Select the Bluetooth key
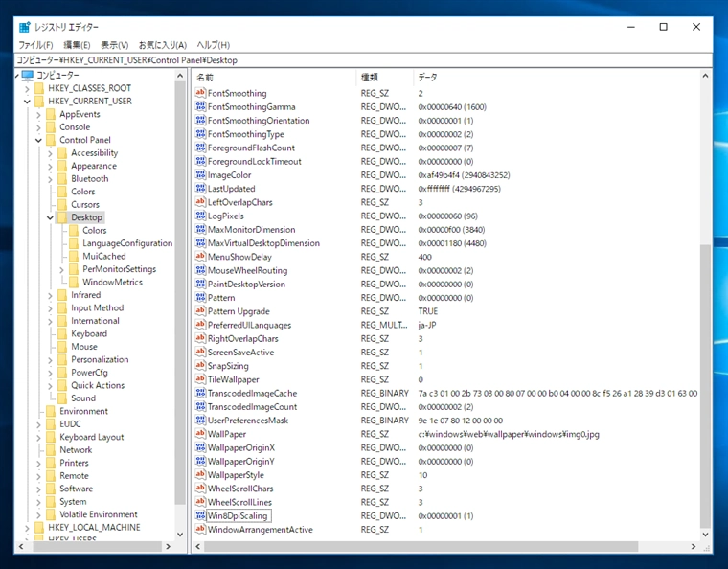 [x=90, y=179]
